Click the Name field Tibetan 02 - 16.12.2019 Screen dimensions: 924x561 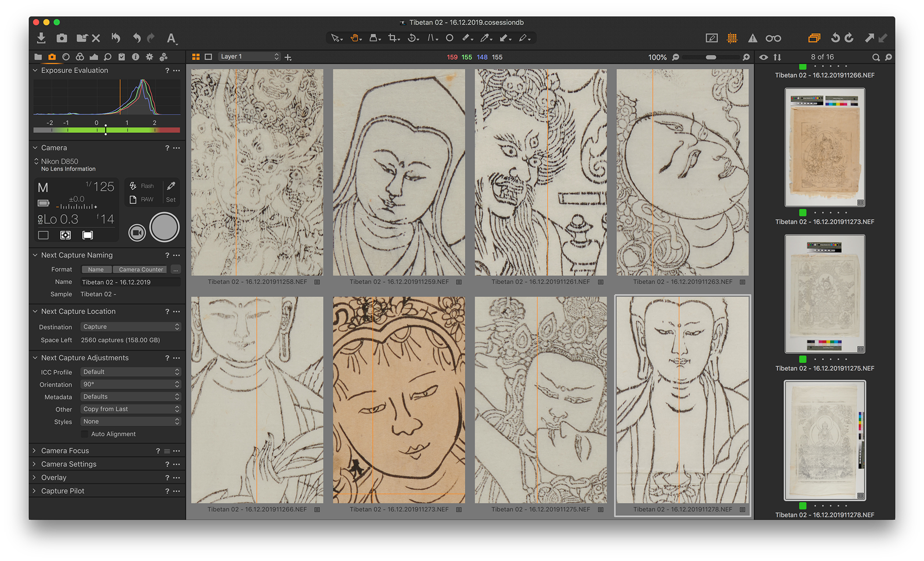pos(130,282)
